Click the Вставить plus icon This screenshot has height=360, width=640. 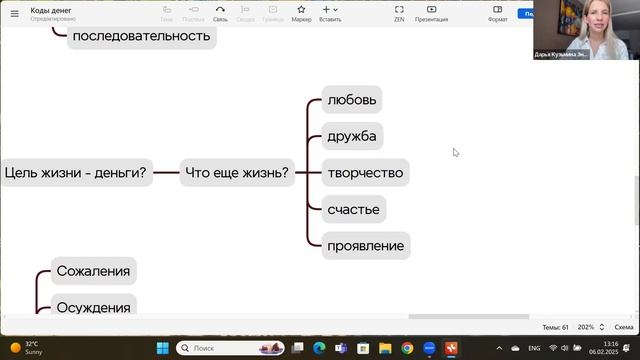[x=326, y=10]
